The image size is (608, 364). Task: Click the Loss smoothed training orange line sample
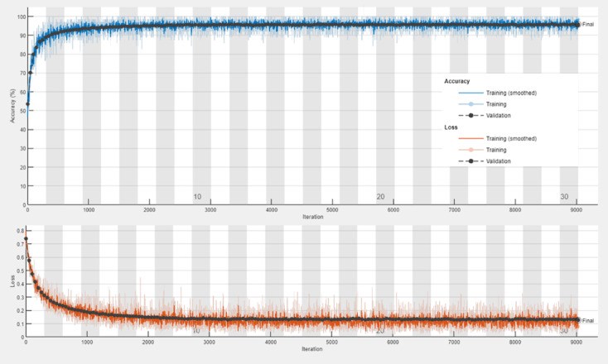pyautogui.click(x=470, y=138)
